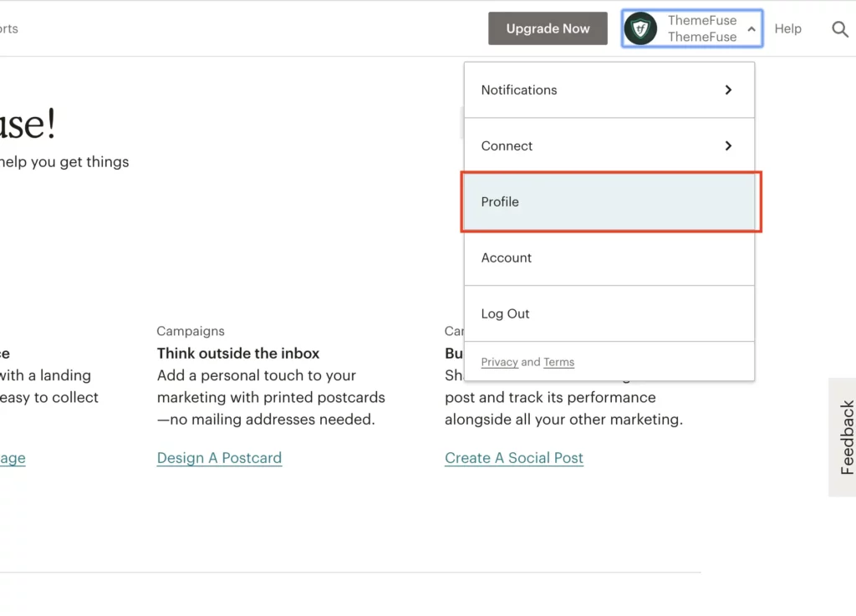Open the Help link
Image resolution: width=856 pixels, height=616 pixels.
click(787, 28)
